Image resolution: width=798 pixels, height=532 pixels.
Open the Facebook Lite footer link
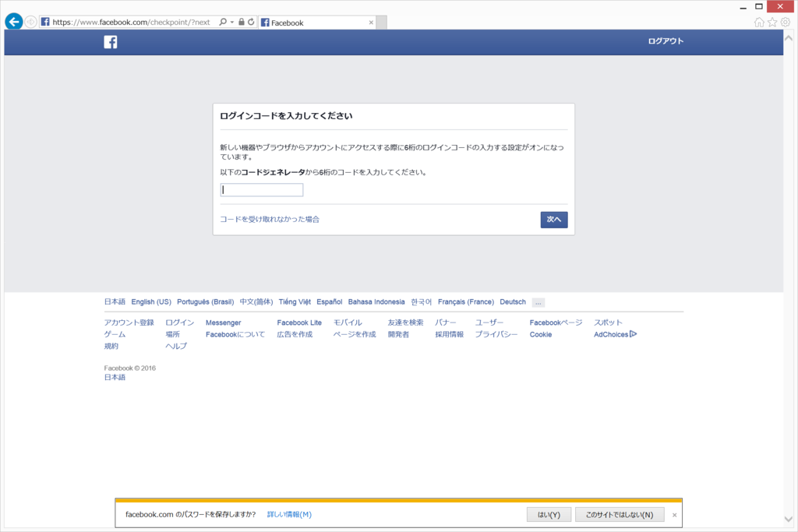pos(299,322)
